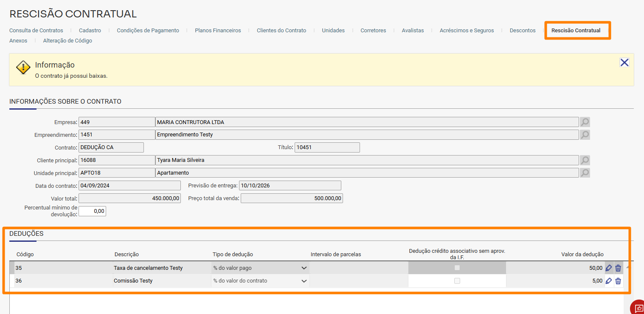
Task: Open Alteração de Código tab
Action: pyautogui.click(x=67, y=41)
